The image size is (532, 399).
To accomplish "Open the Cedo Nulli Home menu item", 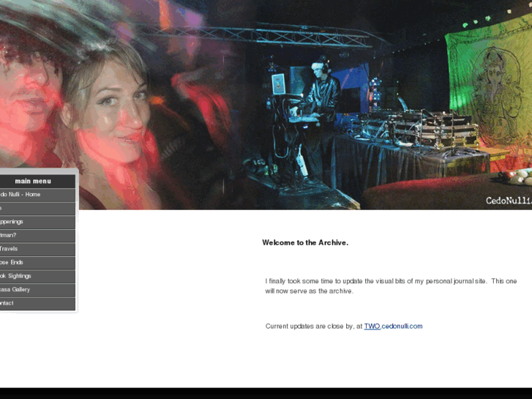I will pos(37,195).
